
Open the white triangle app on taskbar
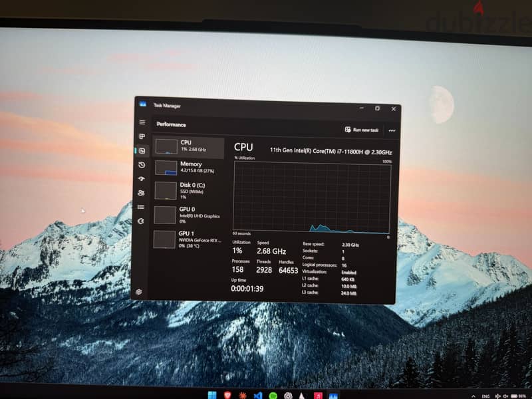(302, 396)
